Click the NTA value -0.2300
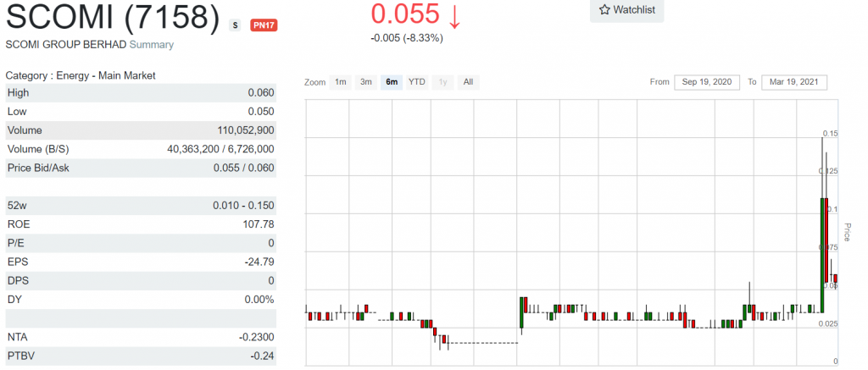This screenshot has height=370, width=868. point(256,337)
